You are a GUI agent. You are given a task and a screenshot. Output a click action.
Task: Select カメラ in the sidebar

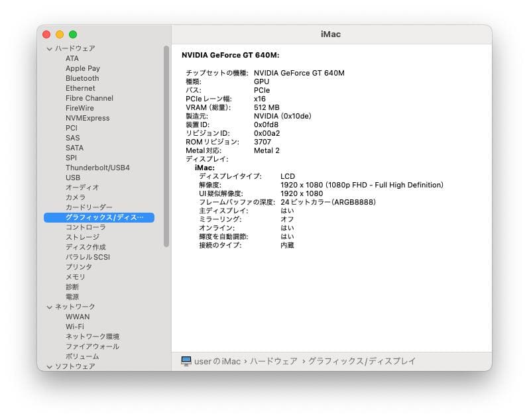(75, 197)
